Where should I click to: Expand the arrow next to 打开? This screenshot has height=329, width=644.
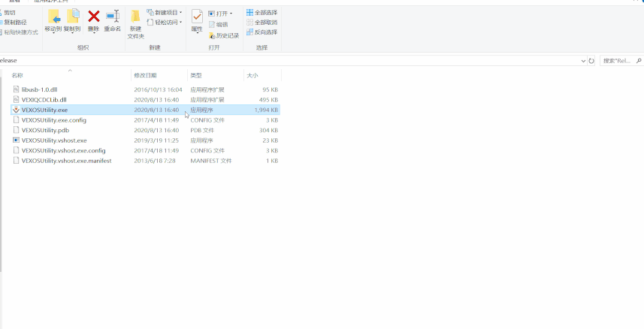click(231, 14)
